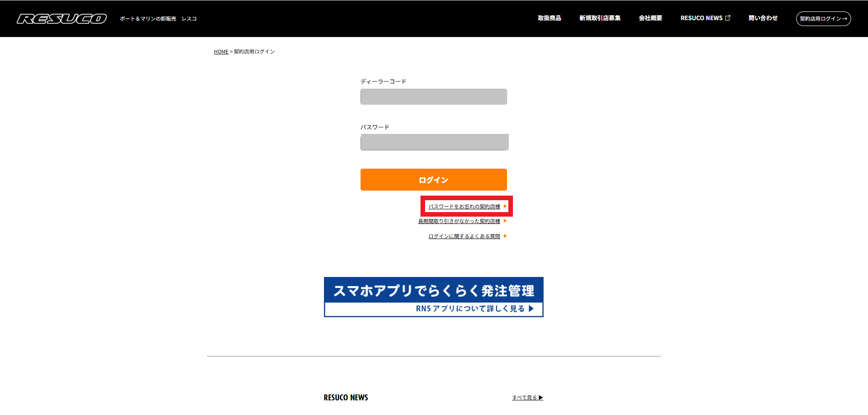The width and height of the screenshot is (868, 415).
Task: Open ログインに関するよくある質問 link
Action: tap(464, 236)
